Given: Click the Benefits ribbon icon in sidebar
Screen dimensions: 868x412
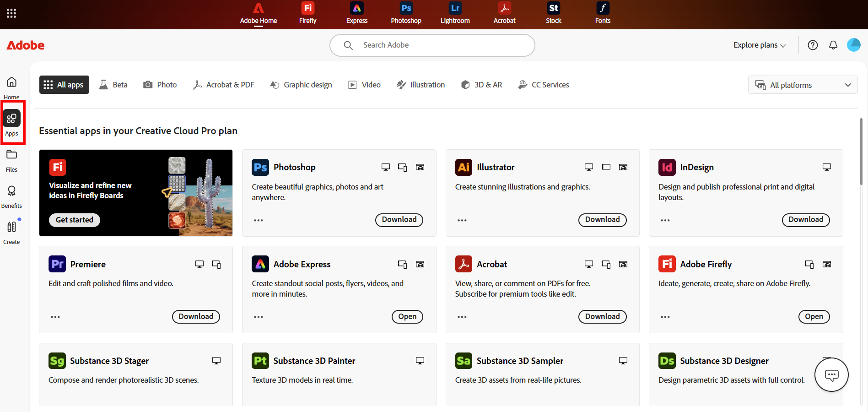Looking at the screenshot, I should coord(11,195).
